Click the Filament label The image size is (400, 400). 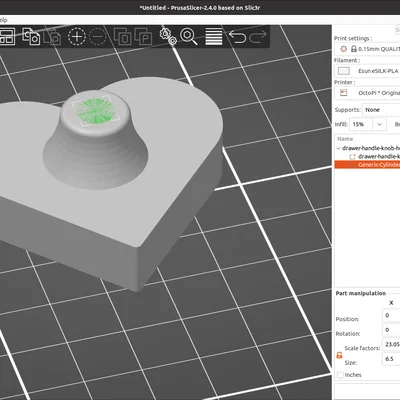pos(347,60)
